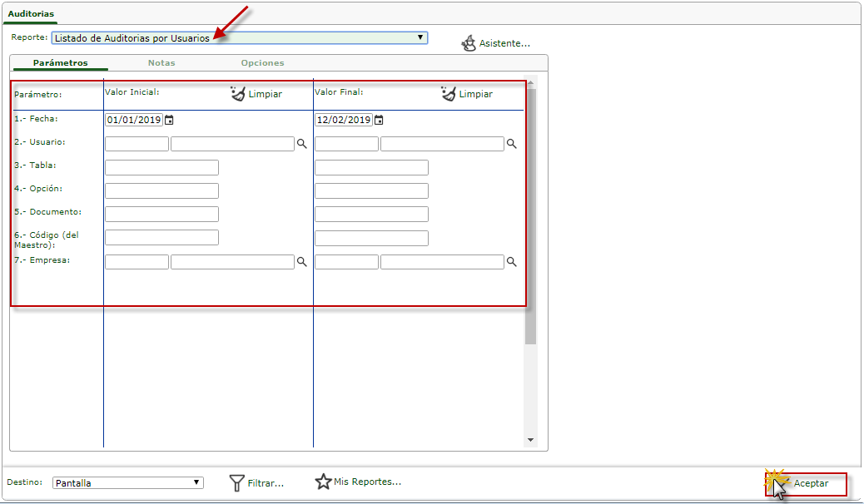The width and height of the screenshot is (864, 504).
Task: Expand the Destino Pantalla dropdown
Action: (128, 483)
